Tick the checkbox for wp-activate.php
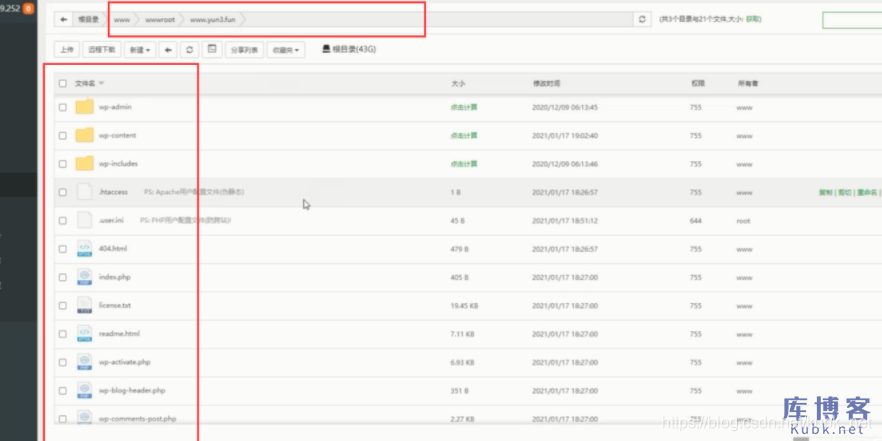 coord(62,362)
